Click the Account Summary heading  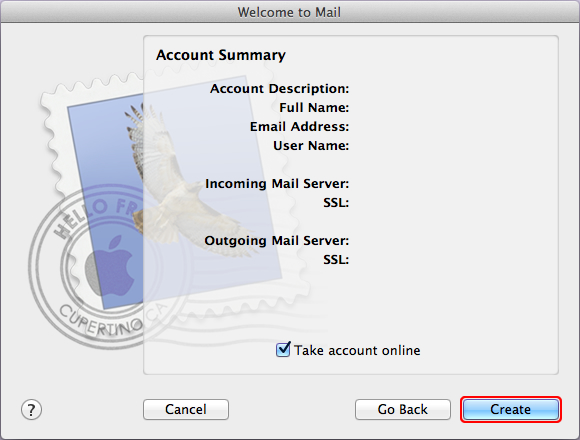point(221,55)
